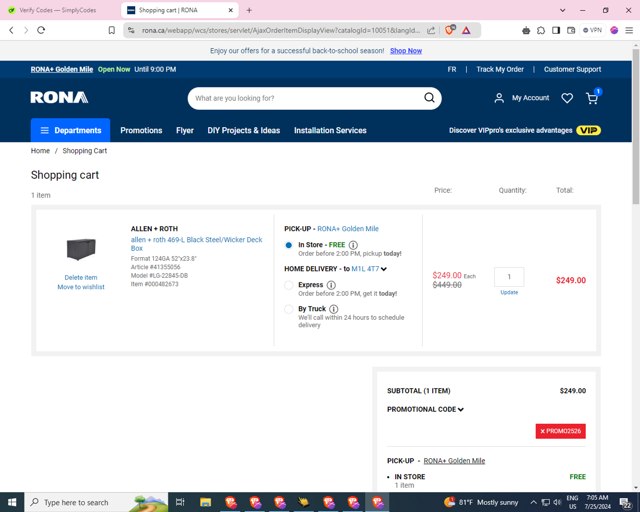Open DIY Projects & Ideas menu

click(x=244, y=130)
